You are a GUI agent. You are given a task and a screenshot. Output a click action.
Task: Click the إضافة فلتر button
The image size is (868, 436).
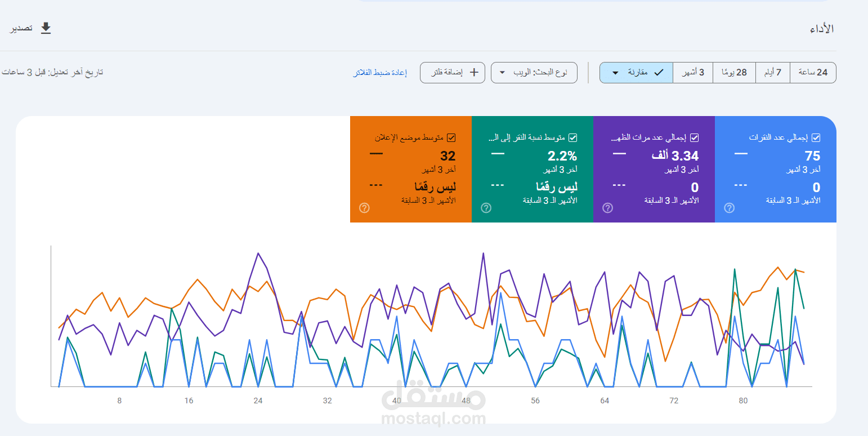(453, 73)
